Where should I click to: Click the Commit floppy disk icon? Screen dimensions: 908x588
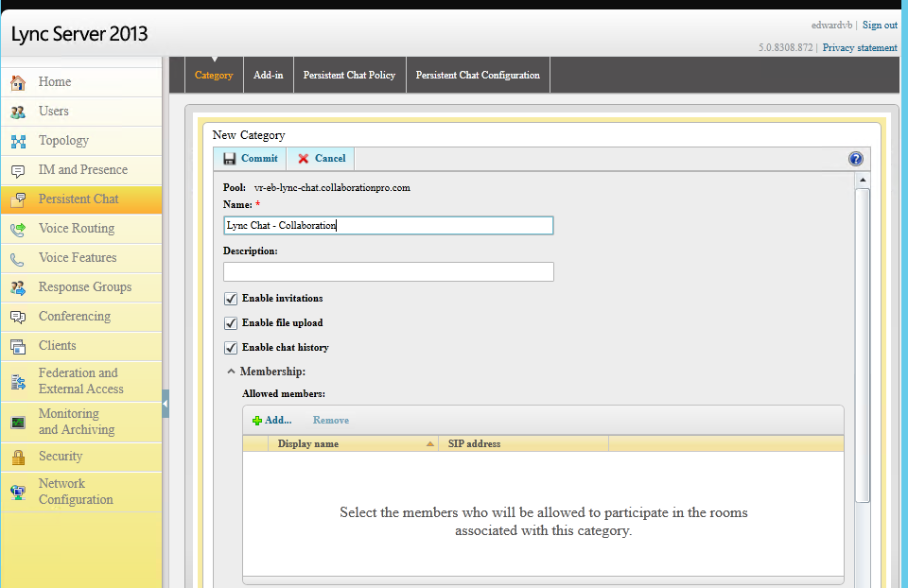click(x=229, y=159)
